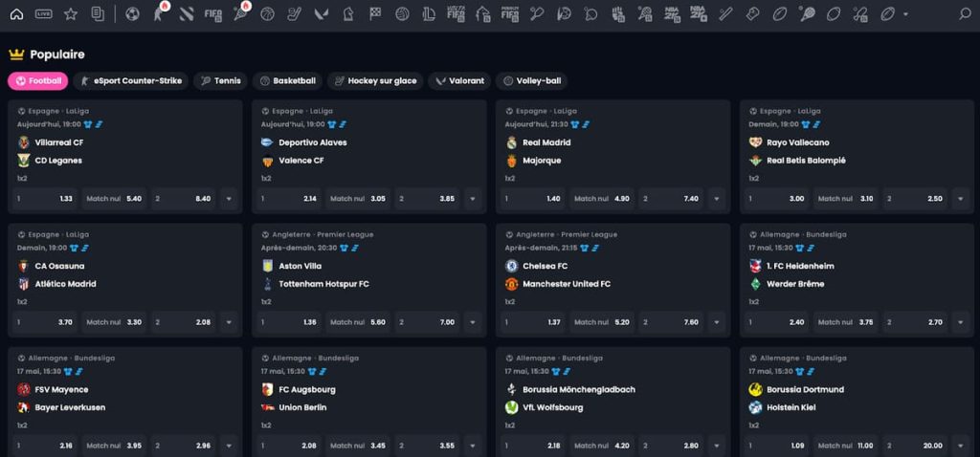Image resolution: width=980 pixels, height=457 pixels.
Task: Open the search magnifier icon
Action: click(965, 13)
